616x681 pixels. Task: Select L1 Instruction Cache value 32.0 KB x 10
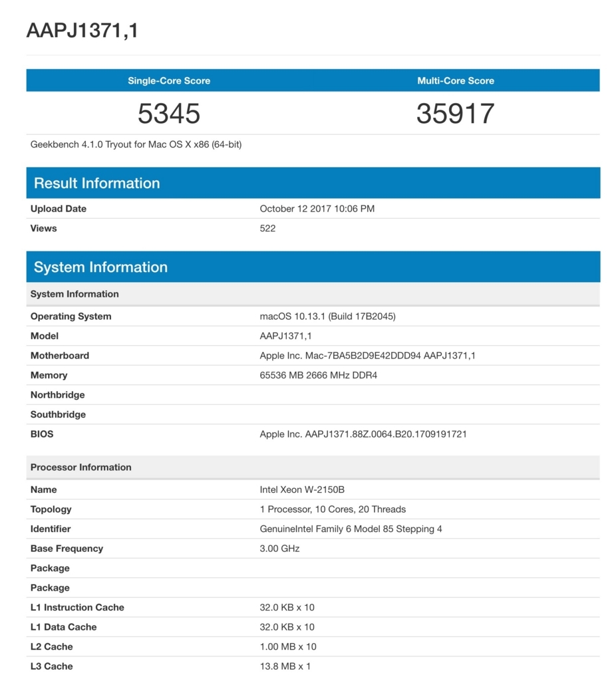287,608
